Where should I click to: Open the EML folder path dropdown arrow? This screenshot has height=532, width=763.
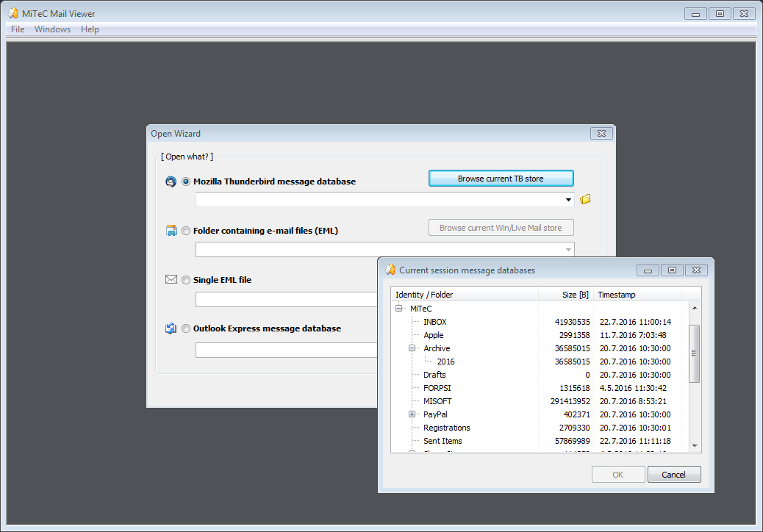(568, 249)
